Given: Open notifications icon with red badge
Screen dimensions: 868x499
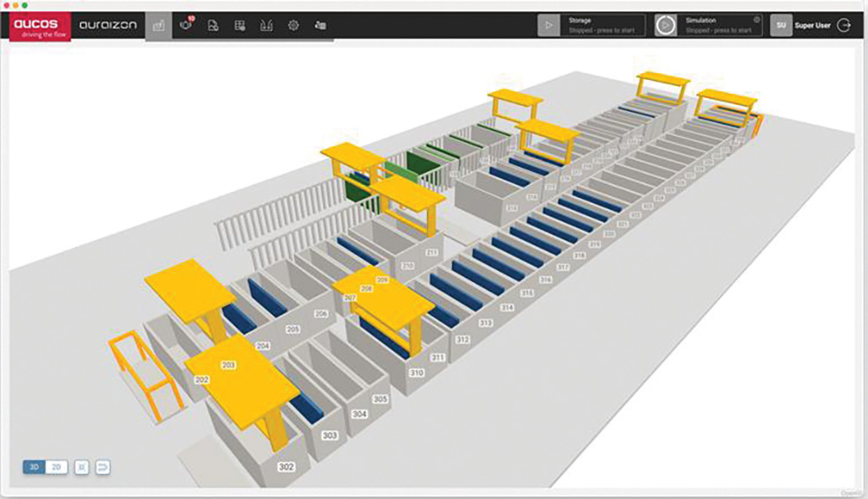Looking at the screenshot, I should point(186,24).
